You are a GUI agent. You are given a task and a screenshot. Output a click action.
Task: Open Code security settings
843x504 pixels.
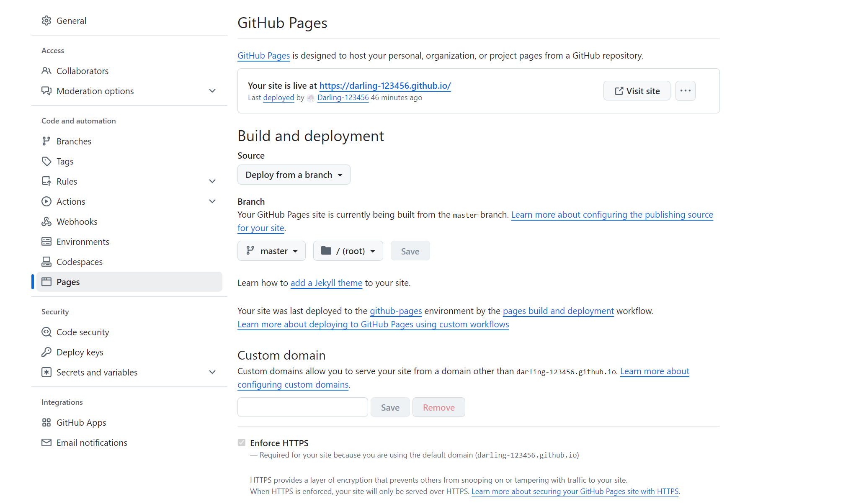point(129,332)
